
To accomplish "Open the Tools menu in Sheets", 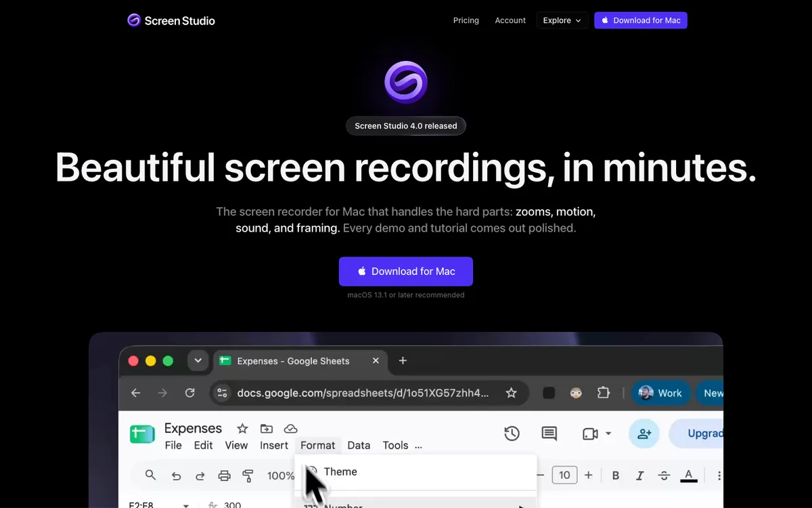I will pos(395,445).
